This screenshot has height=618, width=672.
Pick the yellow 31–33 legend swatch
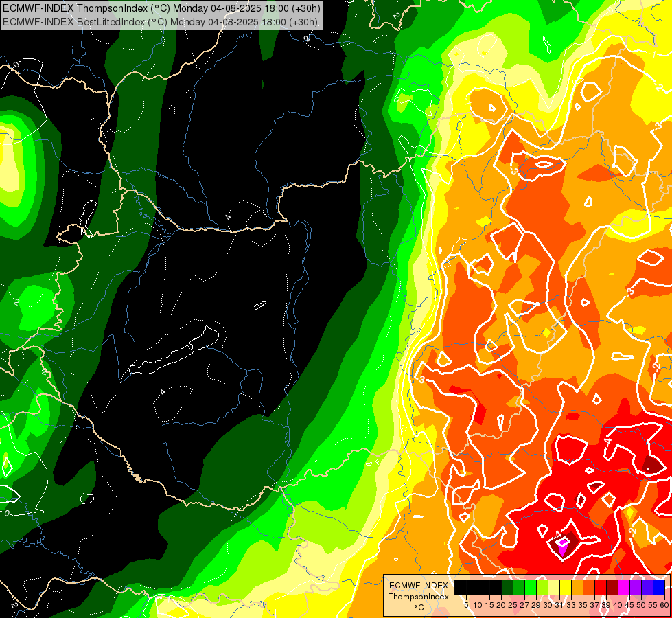(x=566, y=587)
